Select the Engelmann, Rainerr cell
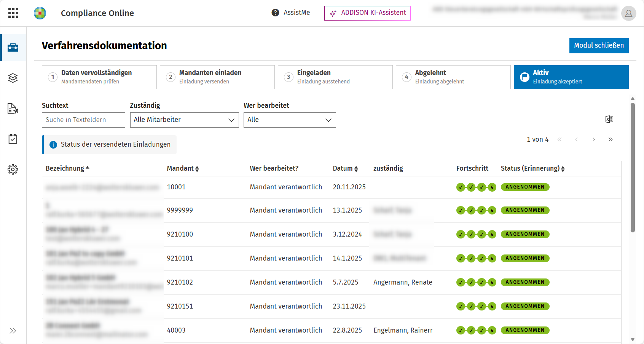The image size is (644, 344). [403, 330]
